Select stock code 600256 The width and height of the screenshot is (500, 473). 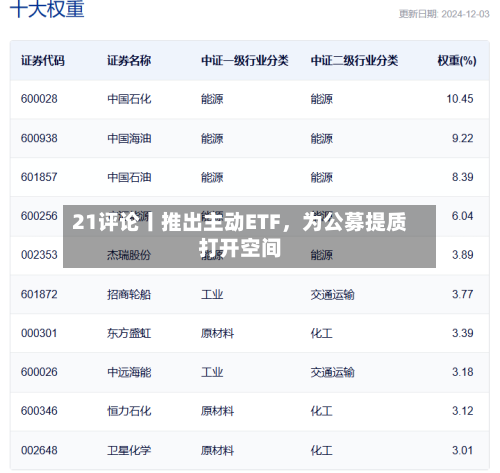[x=39, y=216]
